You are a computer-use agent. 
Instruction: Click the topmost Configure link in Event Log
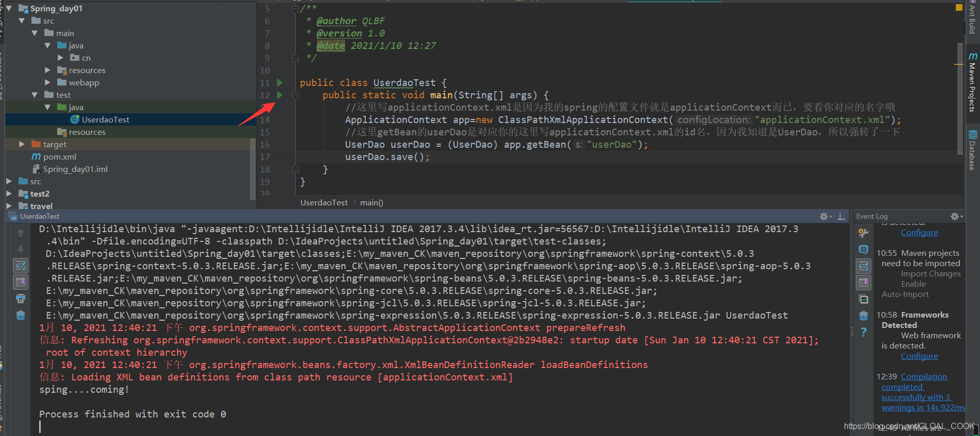click(919, 232)
